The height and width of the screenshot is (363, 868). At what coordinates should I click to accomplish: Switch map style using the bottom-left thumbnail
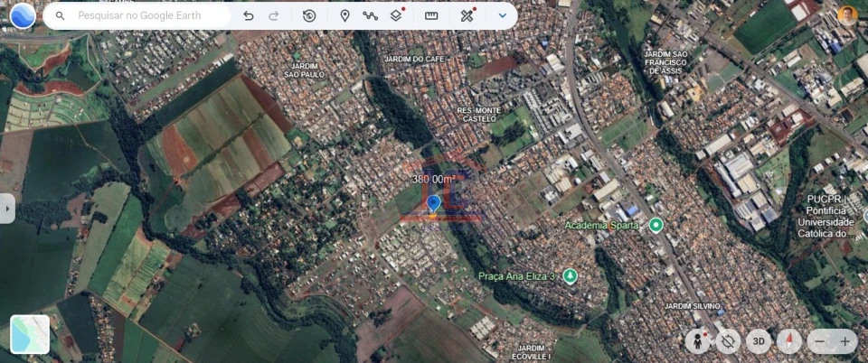30,334
